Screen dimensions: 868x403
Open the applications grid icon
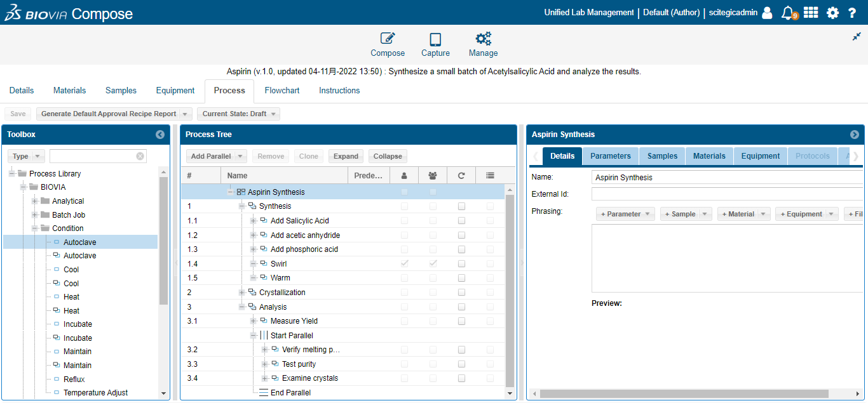(811, 12)
